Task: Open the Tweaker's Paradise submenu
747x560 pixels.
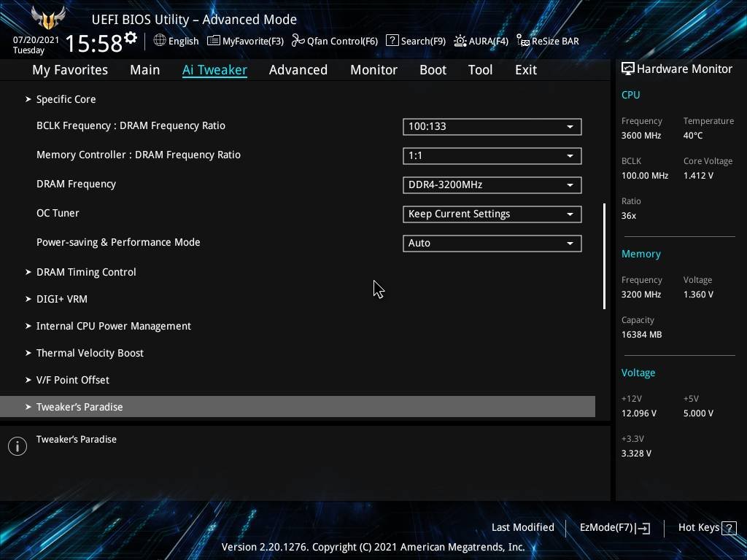Action: pyautogui.click(x=80, y=407)
